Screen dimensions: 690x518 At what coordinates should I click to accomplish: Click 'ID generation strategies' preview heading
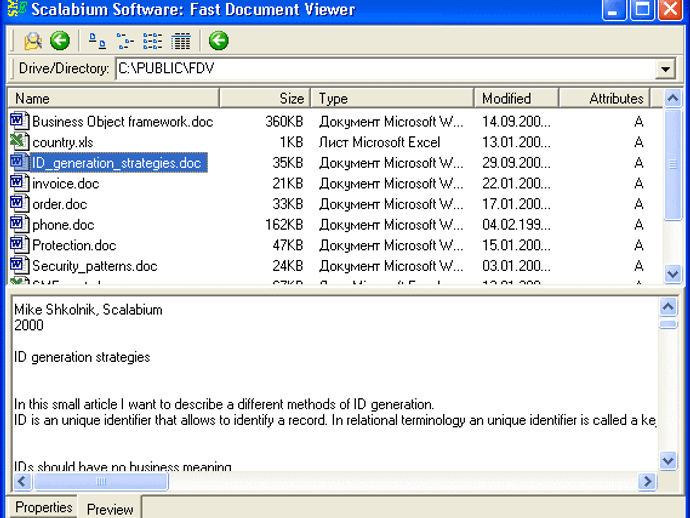pos(82,357)
